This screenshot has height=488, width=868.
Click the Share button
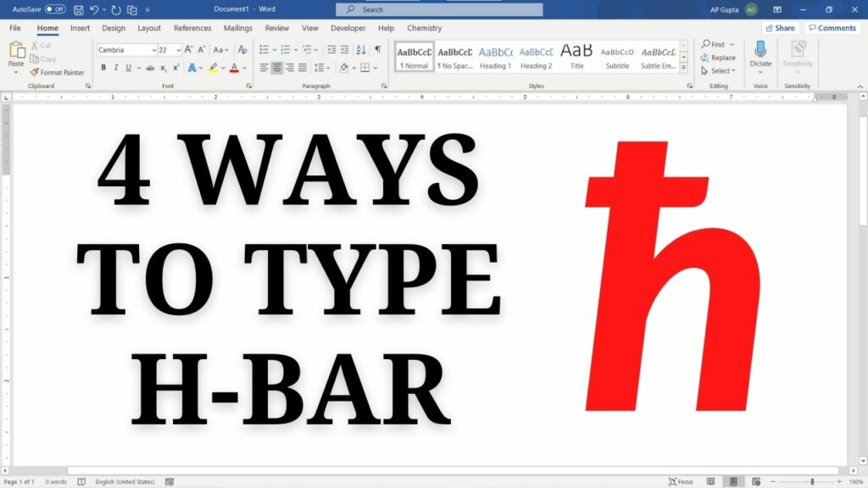tap(779, 27)
